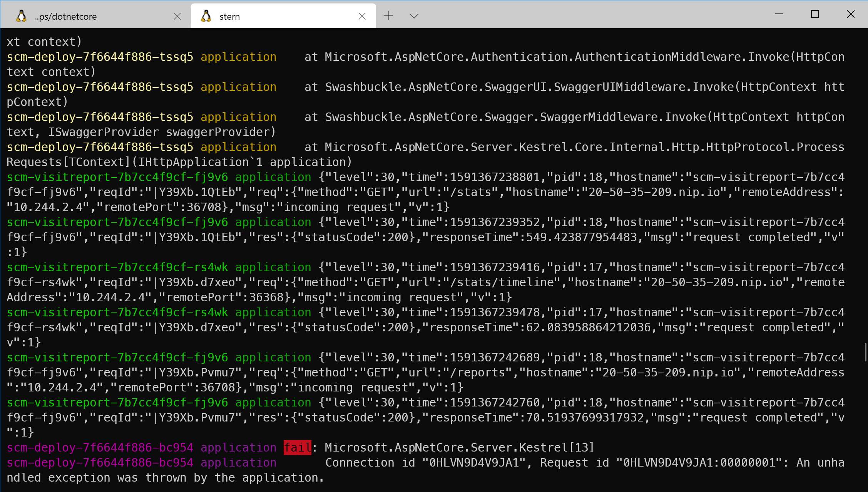Maximize the terminal window
868x492 pixels.
click(814, 14)
